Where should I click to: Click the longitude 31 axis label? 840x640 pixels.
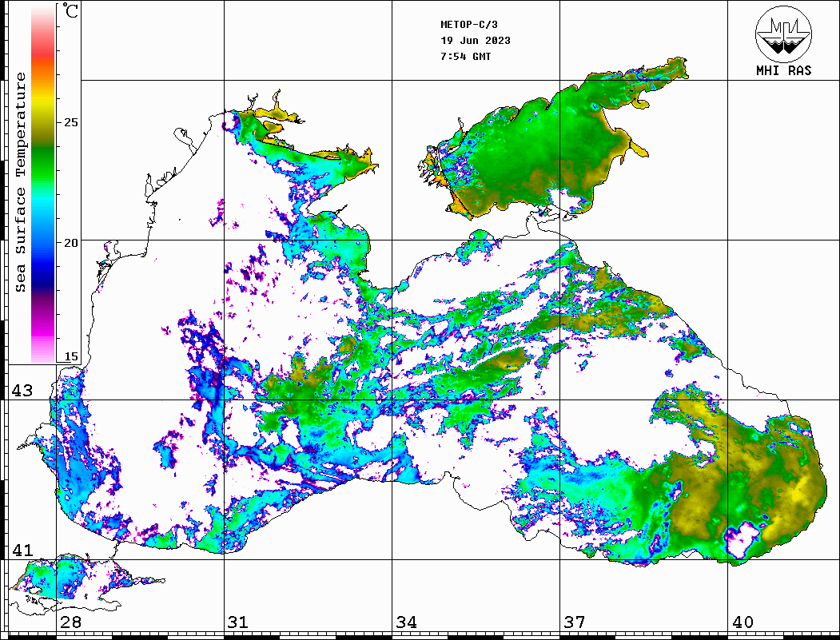(x=238, y=622)
